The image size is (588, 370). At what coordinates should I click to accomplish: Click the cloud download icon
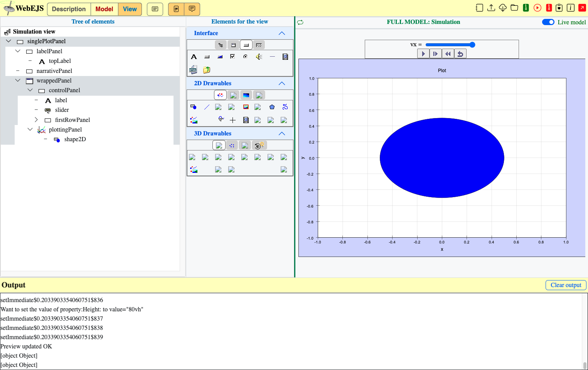point(502,8)
